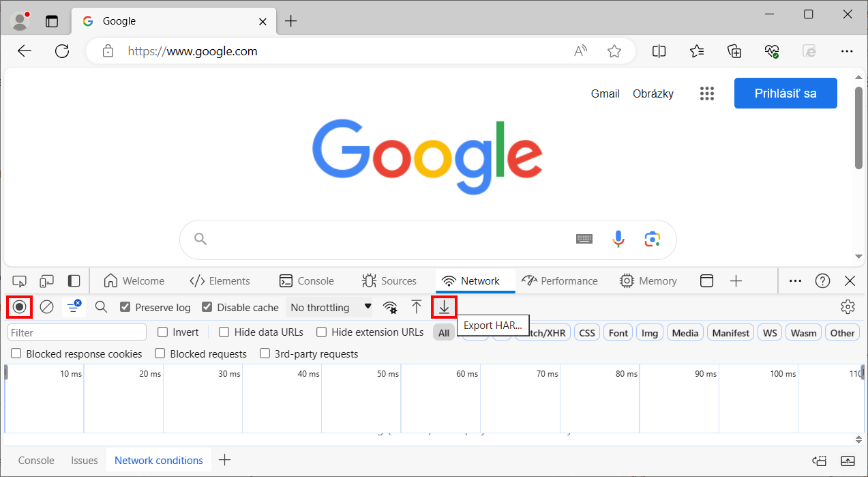Open Collections in browser toolbar
Image resolution: width=868 pixels, height=477 pixels.
pyautogui.click(x=734, y=51)
